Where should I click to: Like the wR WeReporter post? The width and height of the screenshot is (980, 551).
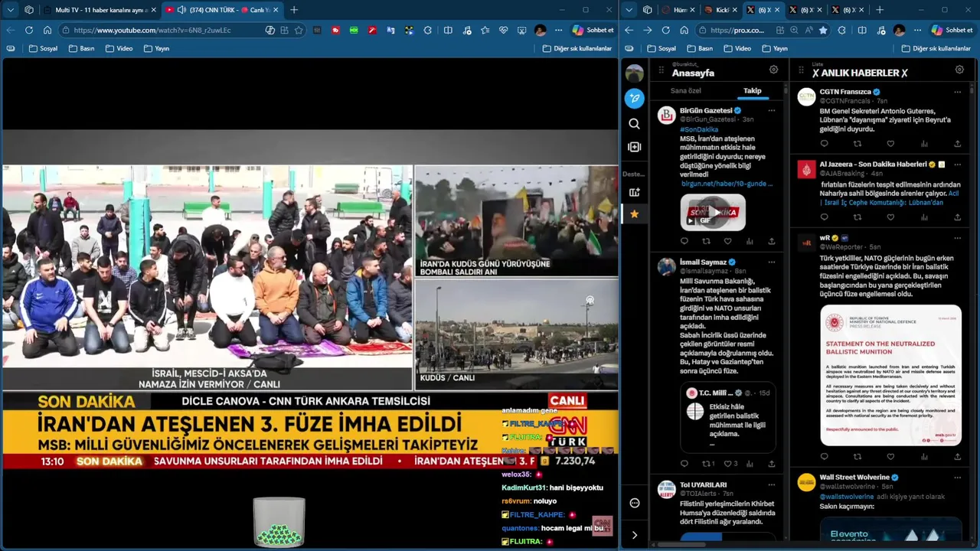click(890, 457)
